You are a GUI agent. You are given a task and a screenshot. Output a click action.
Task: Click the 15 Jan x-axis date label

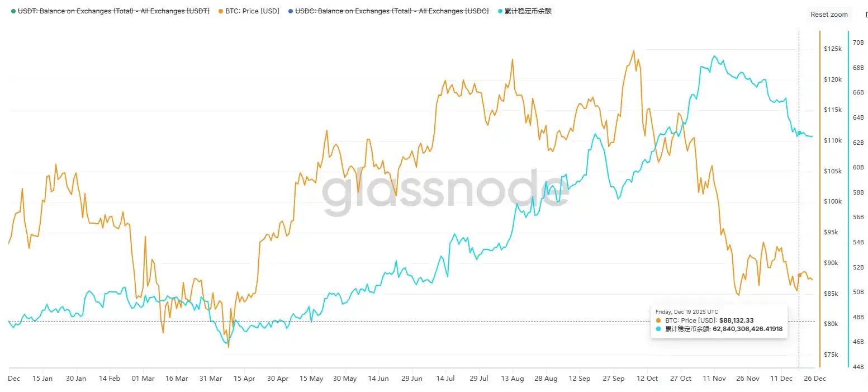(42, 379)
